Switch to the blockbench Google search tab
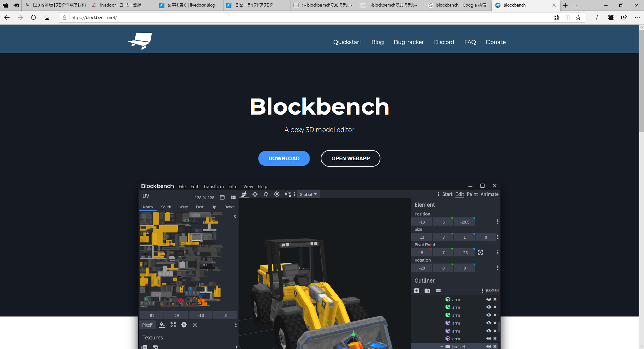Viewport: 644px width, 349px height. (458, 5)
